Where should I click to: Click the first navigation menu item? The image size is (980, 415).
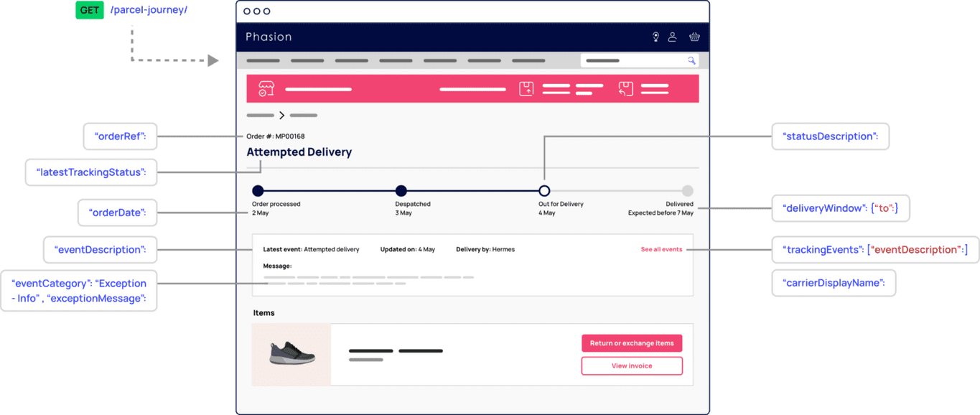263,61
